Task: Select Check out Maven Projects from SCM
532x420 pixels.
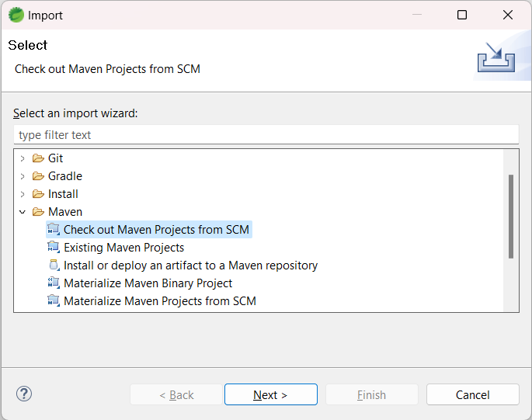Action: pyautogui.click(x=156, y=230)
